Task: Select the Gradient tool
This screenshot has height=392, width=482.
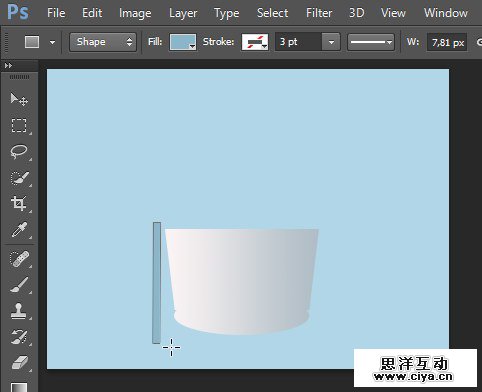Action: tap(19, 387)
